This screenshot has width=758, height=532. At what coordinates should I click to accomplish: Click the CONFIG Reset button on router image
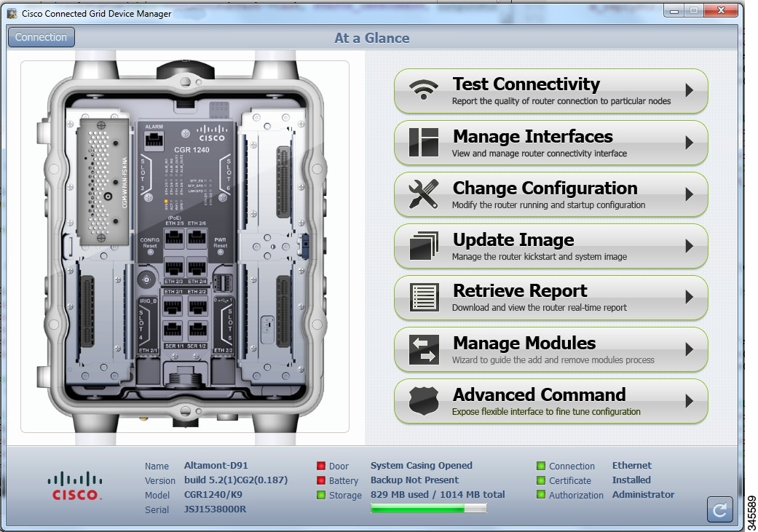coord(150,252)
